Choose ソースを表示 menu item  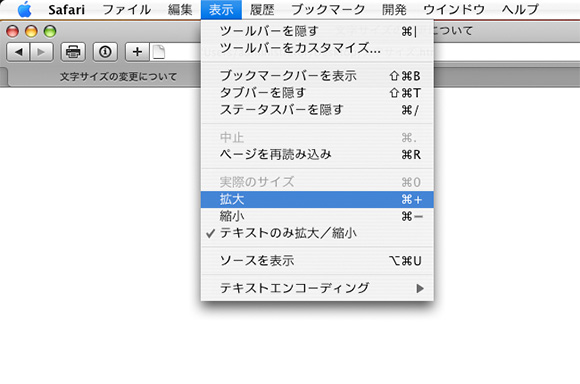tap(317, 261)
